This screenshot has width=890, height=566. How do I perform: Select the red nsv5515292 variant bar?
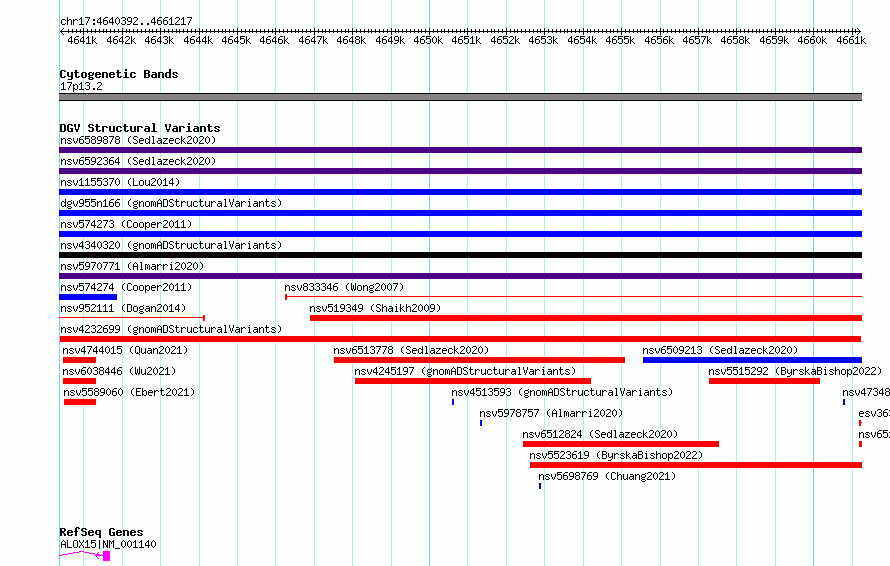[x=765, y=381]
